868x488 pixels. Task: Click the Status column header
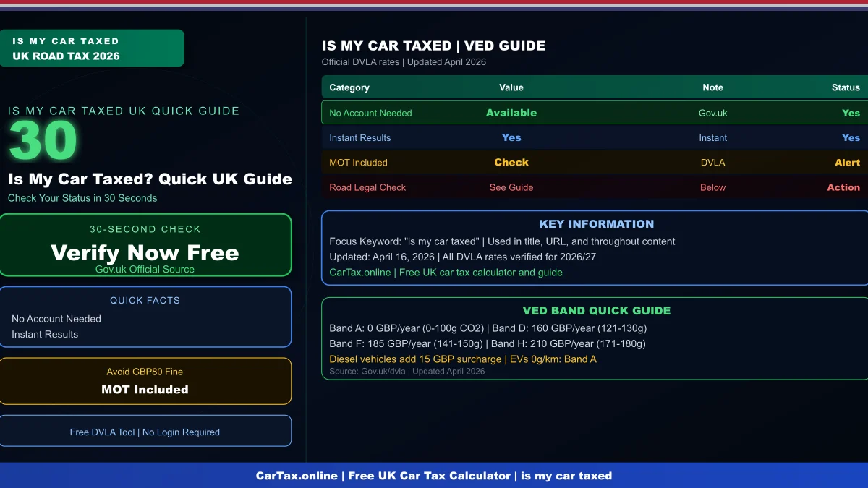point(845,87)
